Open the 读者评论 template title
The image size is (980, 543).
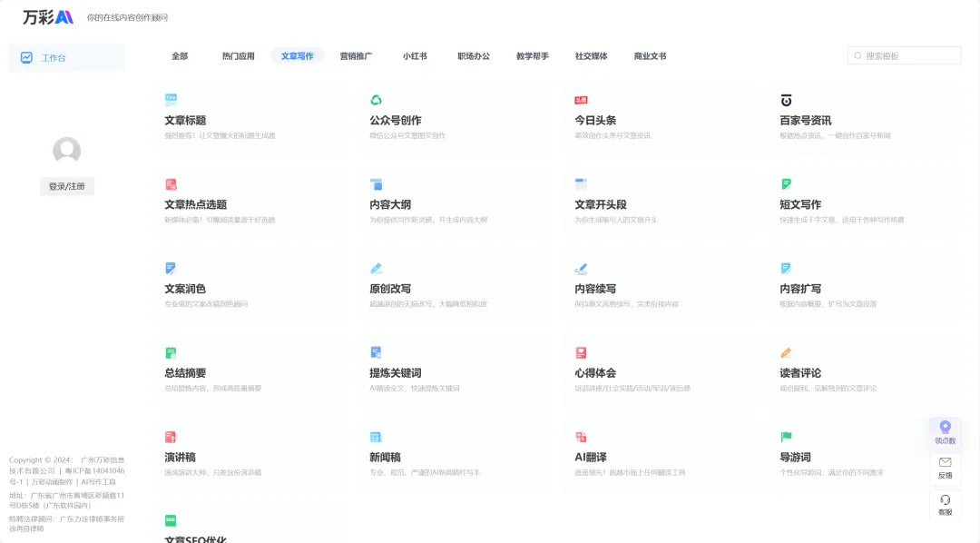tap(800, 373)
